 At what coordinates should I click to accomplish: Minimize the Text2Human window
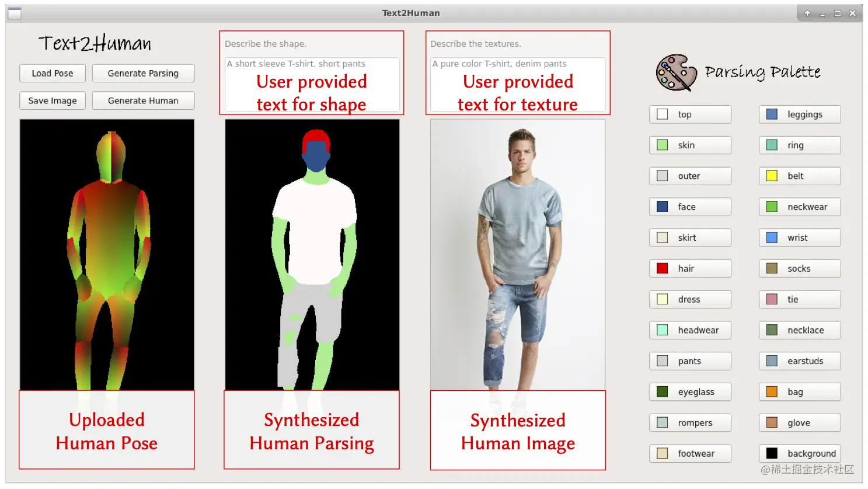(822, 13)
